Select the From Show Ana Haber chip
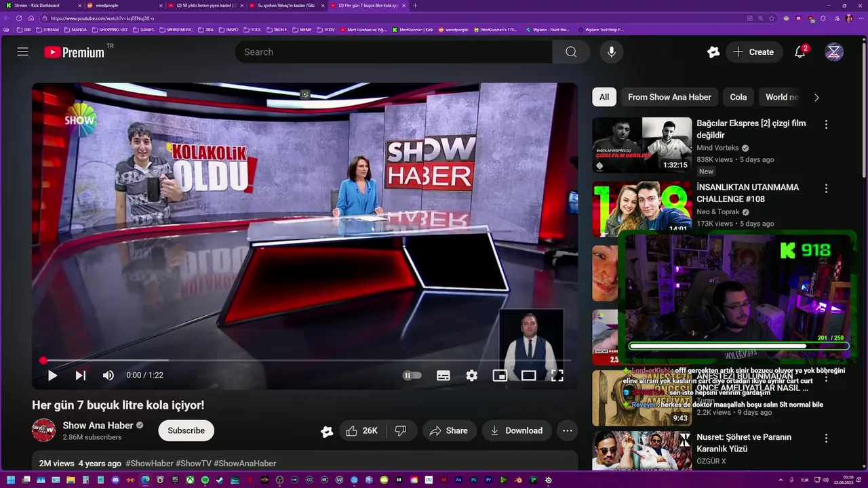This screenshot has height=488, width=868. click(x=669, y=97)
